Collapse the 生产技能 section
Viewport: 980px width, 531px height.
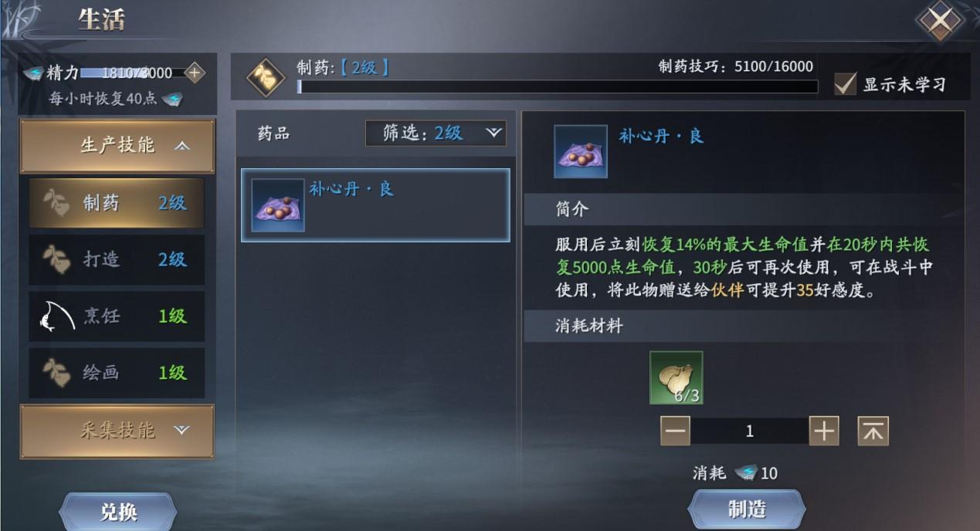117,146
